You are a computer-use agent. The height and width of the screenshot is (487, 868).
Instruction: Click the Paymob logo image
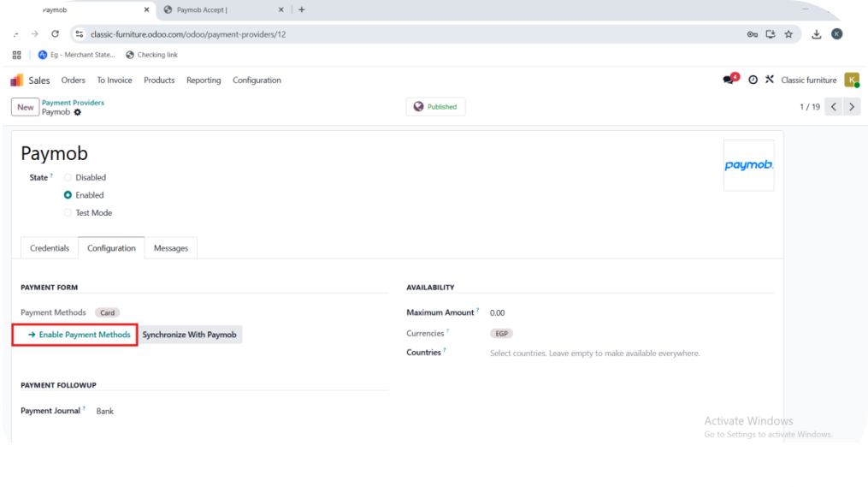point(748,165)
